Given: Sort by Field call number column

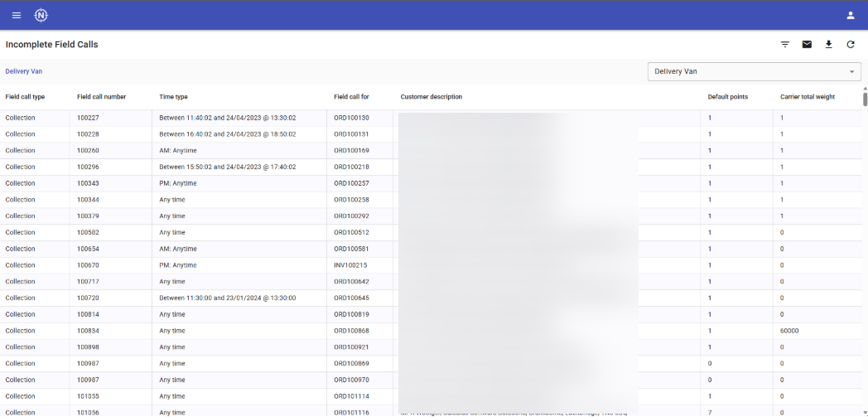Looking at the screenshot, I should tap(101, 97).
